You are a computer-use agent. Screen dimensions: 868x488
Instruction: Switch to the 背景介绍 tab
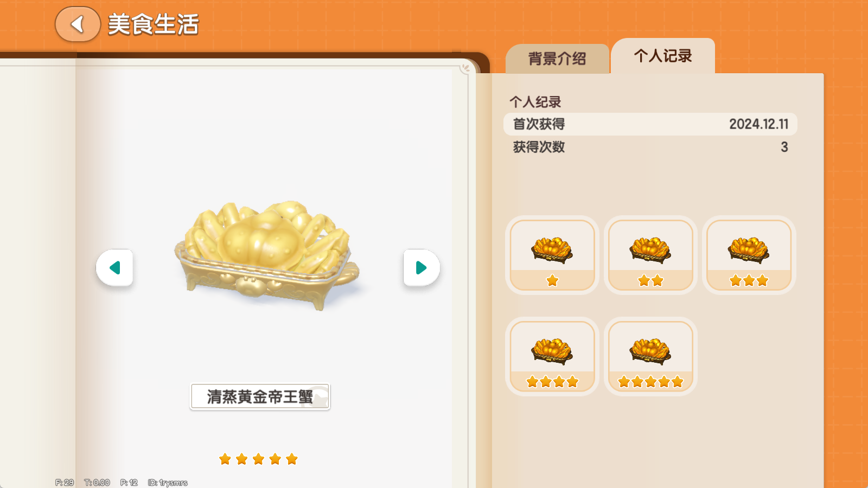coord(557,59)
